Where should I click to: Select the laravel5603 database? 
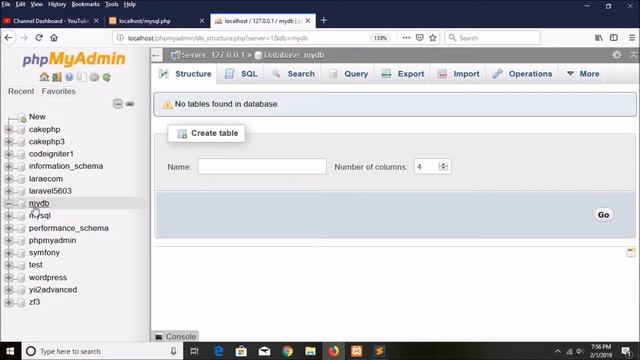coord(50,191)
